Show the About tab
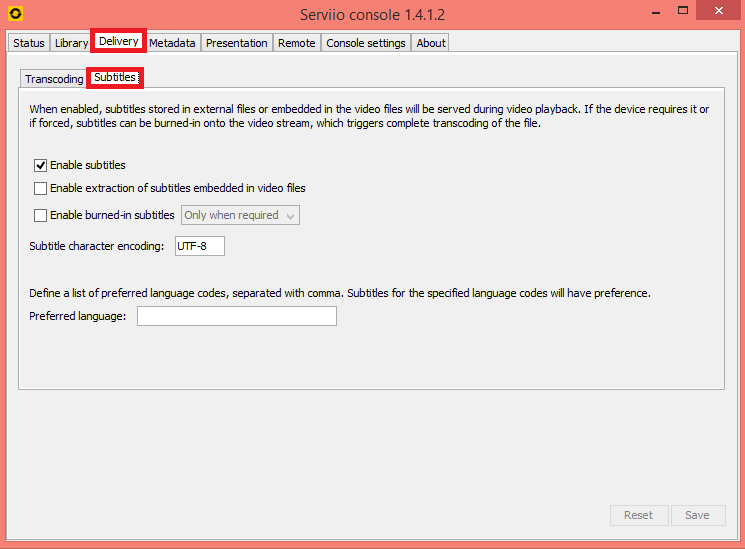The image size is (745, 549). pos(431,43)
